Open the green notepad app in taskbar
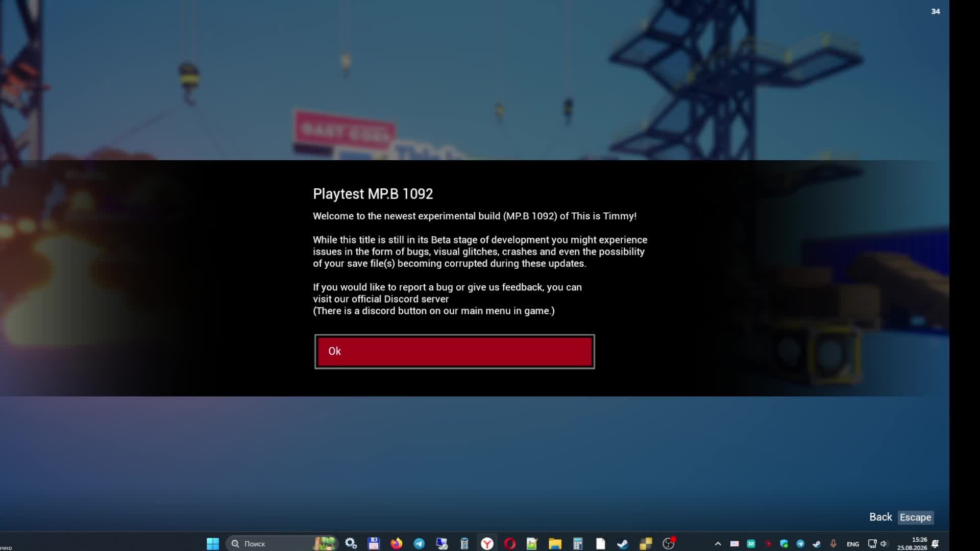The width and height of the screenshot is (980, 551). coord(532,544)
